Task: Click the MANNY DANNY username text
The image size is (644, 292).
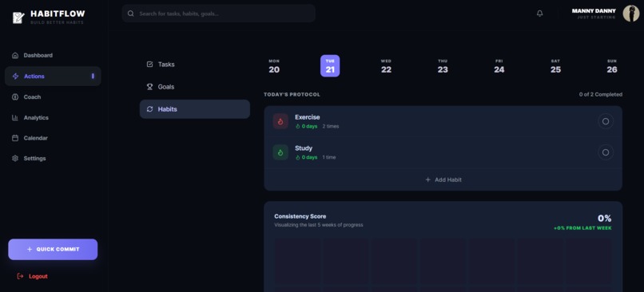Action: click(594, 10)
